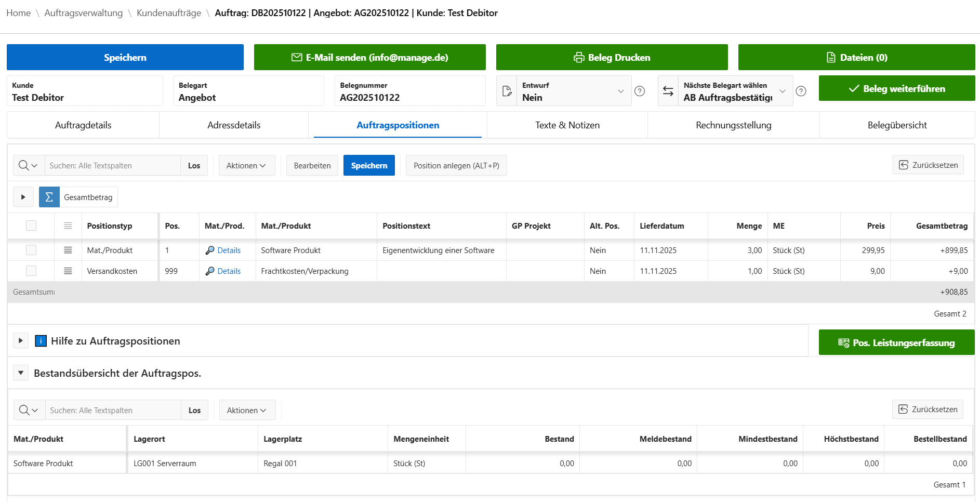Click header row-actions hamburger icon

[x=68, y=226]
